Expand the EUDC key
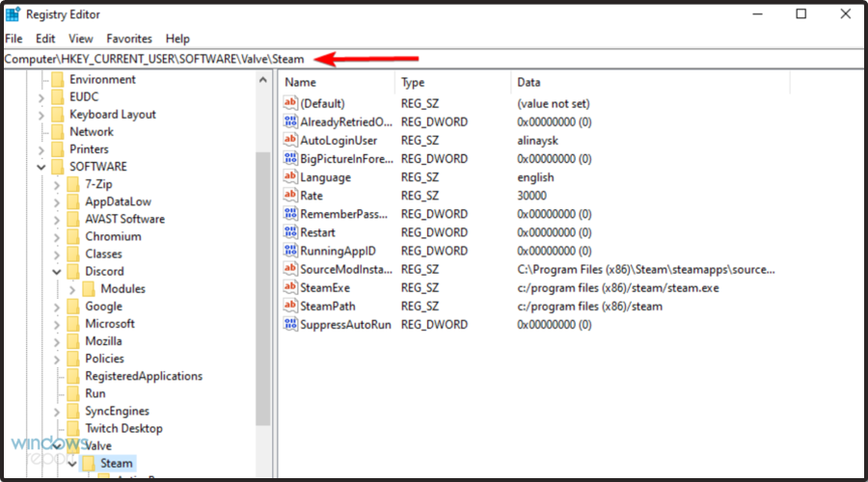The width and height of the screenshot is (868, 482). [41, 97]
